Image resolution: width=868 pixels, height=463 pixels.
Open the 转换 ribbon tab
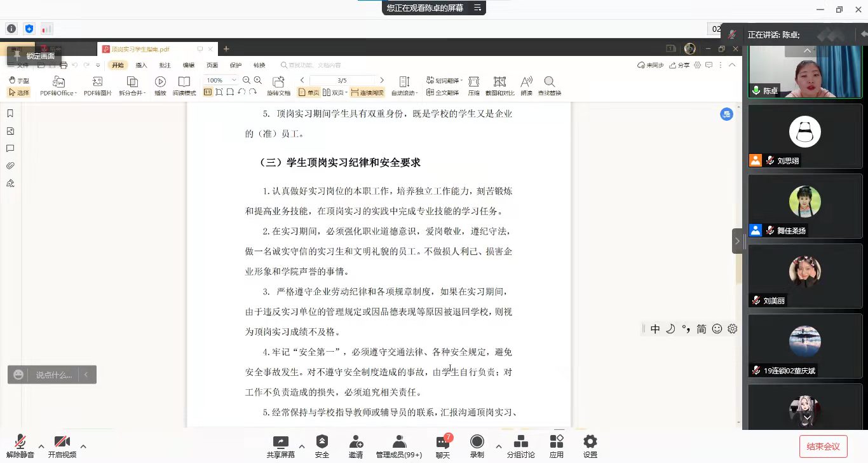(259, 65)
